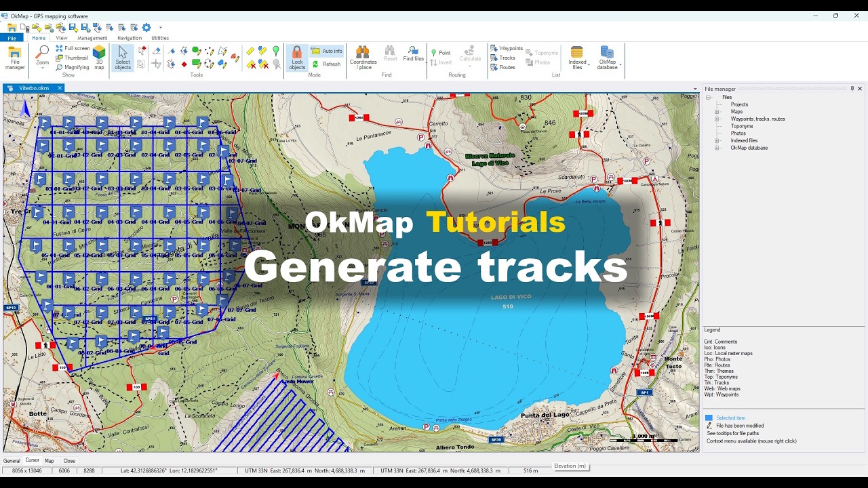Screen dimensions: 868x488
Task: Expand the Indexed files tree node
Action: pos(717,141)
